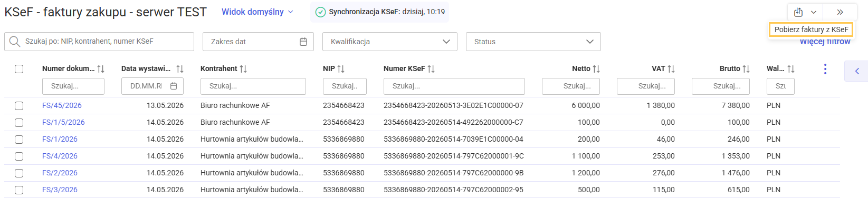Viewport: 868px width, 198px height.
Task: Open the Status filter dropdown
Action: pos(533,42)
